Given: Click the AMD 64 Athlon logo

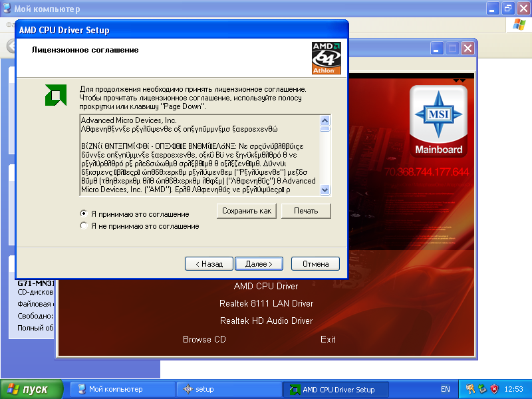Looking at the screenshot, I should 326,58.
